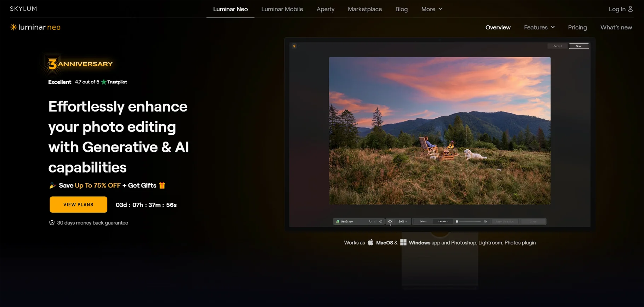Click the Luminar star app icon in the preview window
The image size is (644, 307).
(294, 46)
